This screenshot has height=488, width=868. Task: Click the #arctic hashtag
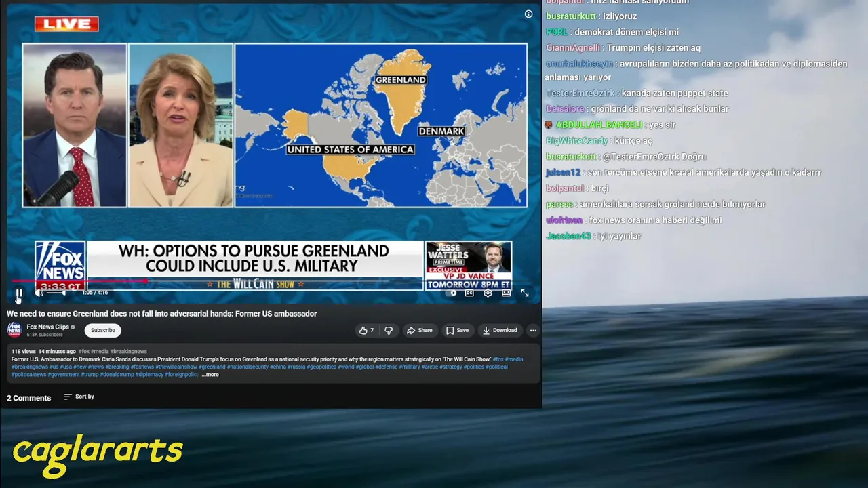pyautogui.click(x=429, y=367)
